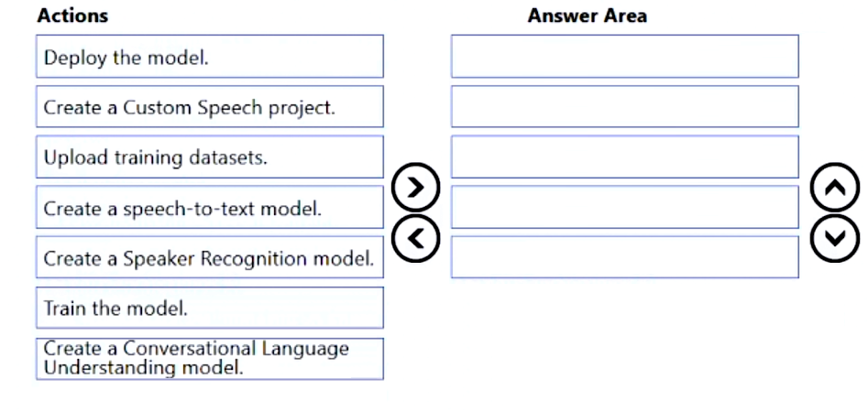Select 'Create a Speaker Recognition model.' action
The height and width of the screenshot is (412, 868).
click(x=210, y=258)
